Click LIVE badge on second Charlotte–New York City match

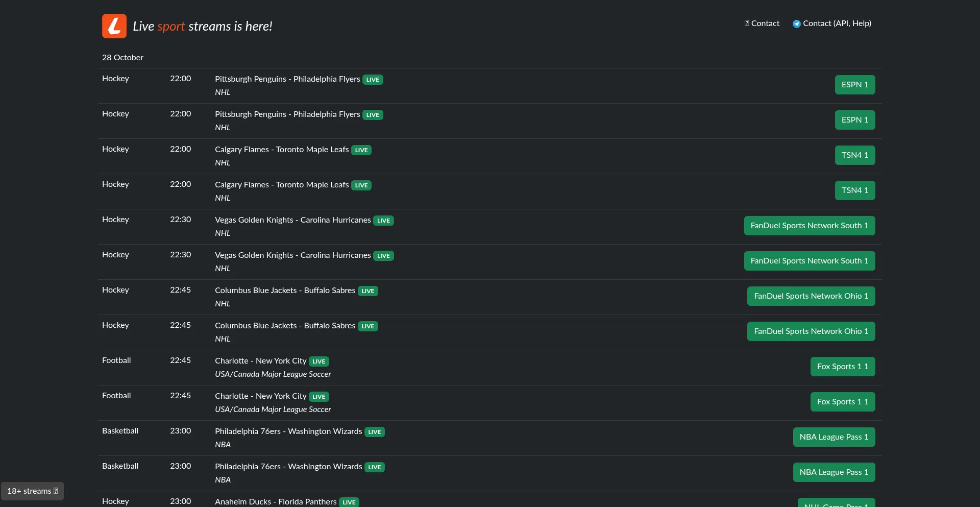pyautogui.click(x=319, y=397)
